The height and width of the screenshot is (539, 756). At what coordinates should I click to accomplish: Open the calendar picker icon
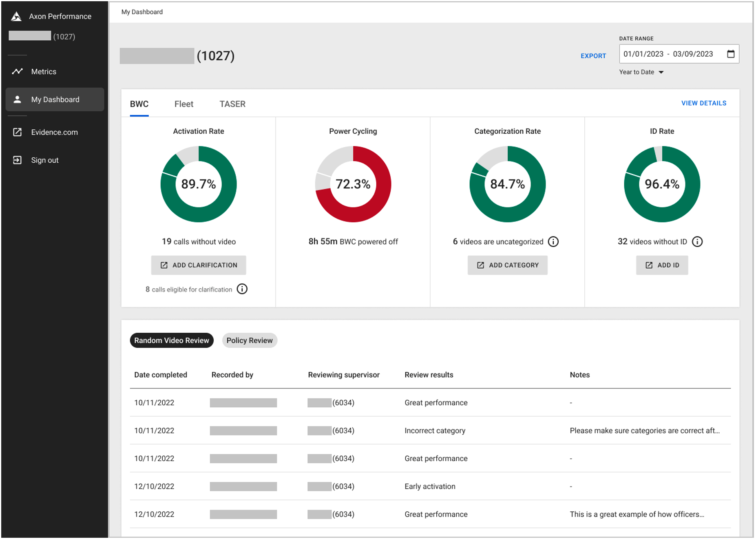(730, 54)
